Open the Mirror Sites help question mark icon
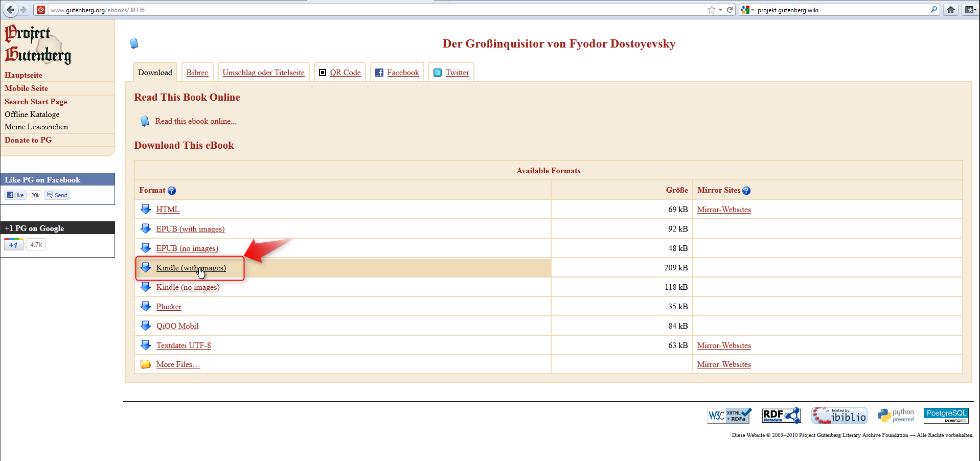Viewport: 980px width, 461px height. pyautogui.click(x=746, y=191)
